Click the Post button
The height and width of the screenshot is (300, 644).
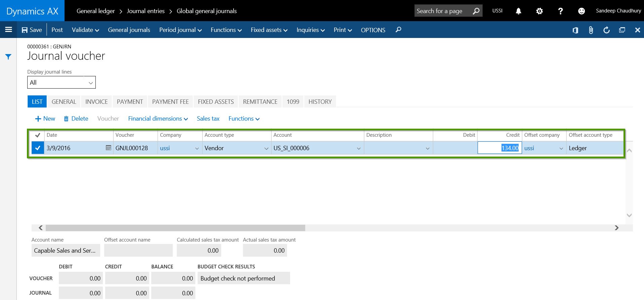pos(57,30)
